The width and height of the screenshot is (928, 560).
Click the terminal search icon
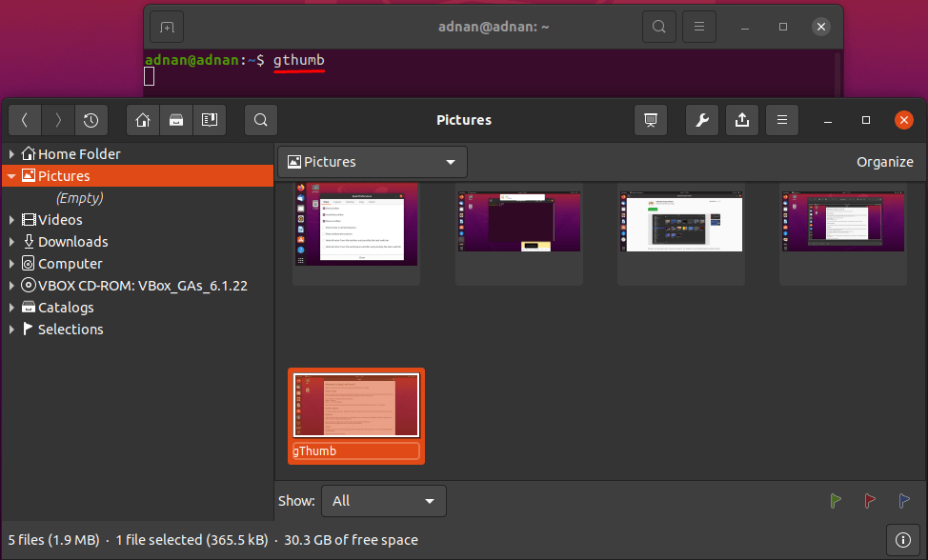659,28
